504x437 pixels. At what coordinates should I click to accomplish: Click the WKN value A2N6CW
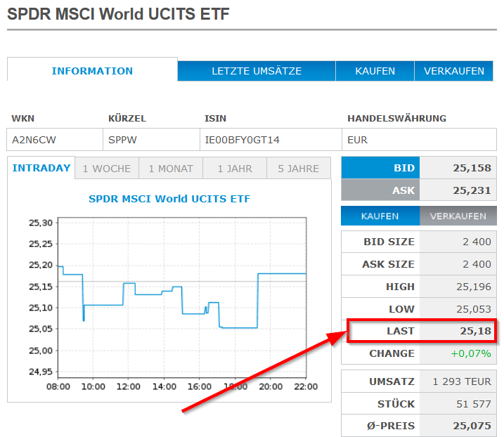coord(34,140)
